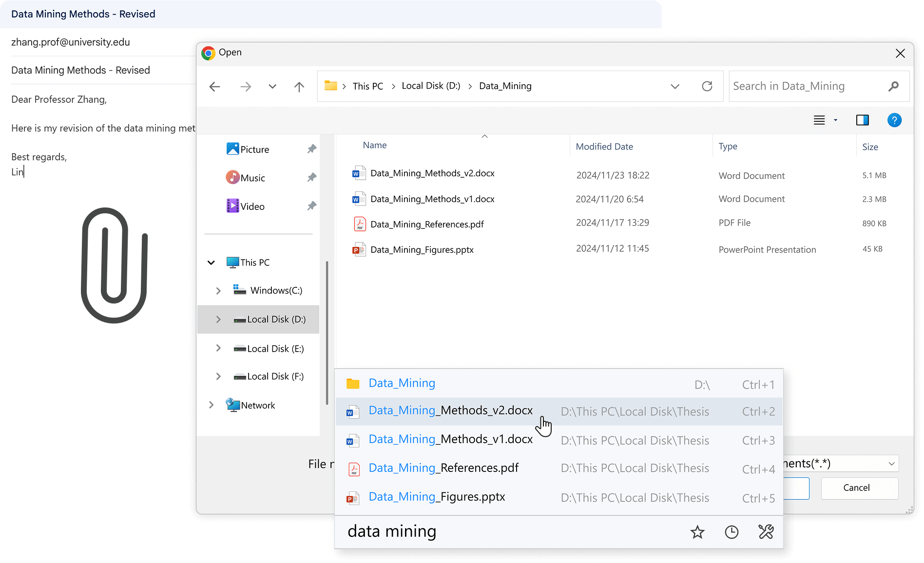Go forward using the right arrow
The width and height of the screenshot is (924, 563).
(x=246, y=87)
